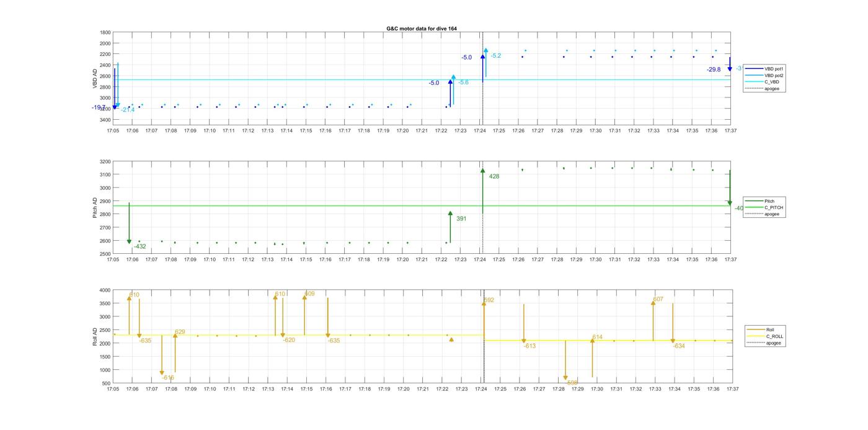Click the 'Pitch AD' y-axis label
The image size is (868, 430).
point(95,208)
